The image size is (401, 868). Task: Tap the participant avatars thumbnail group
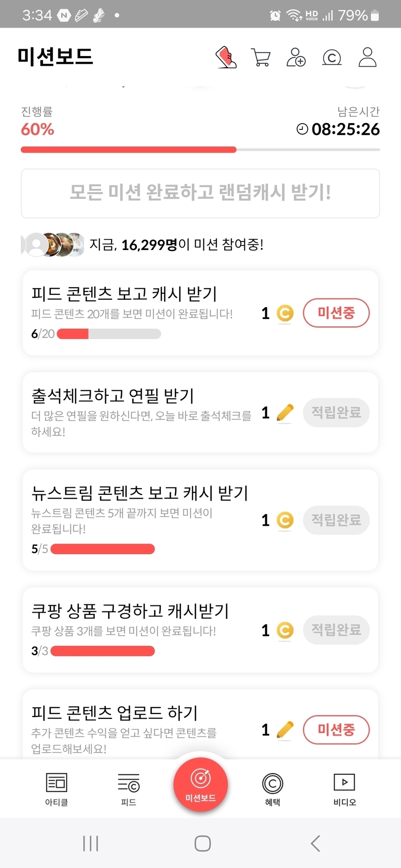pos(53,245)
